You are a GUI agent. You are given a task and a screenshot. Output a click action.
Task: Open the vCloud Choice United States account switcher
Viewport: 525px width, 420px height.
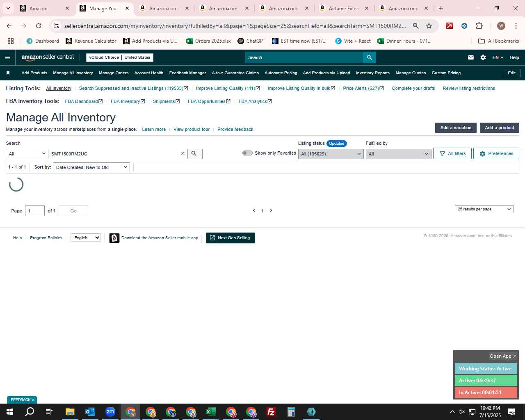pyautogui.click(x=120, y=57)
